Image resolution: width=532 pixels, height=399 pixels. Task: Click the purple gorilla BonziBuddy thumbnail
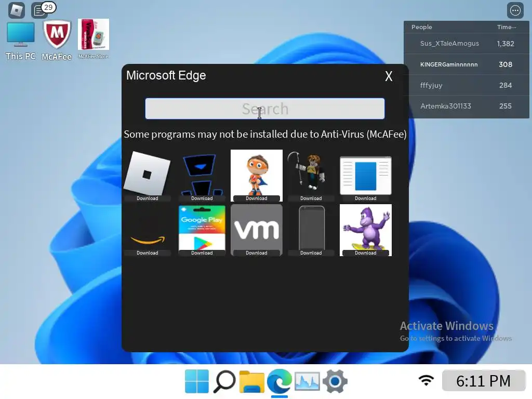coord(365,228)
